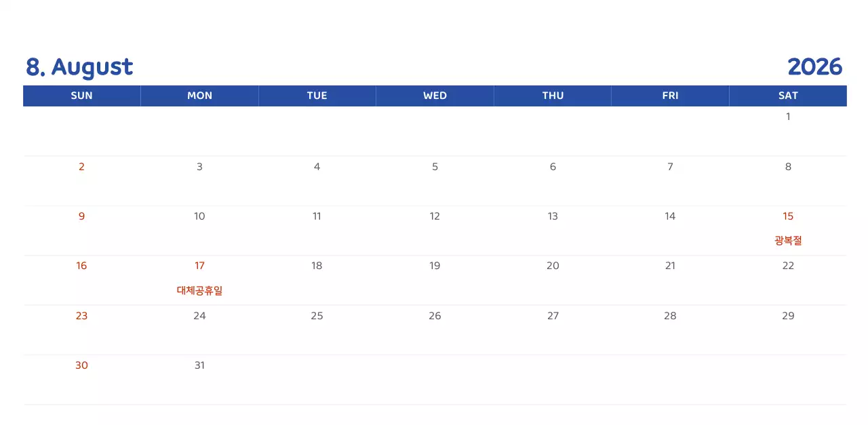Select the date number 22
This screenshot has height=425, width=868.
(788, 266)
